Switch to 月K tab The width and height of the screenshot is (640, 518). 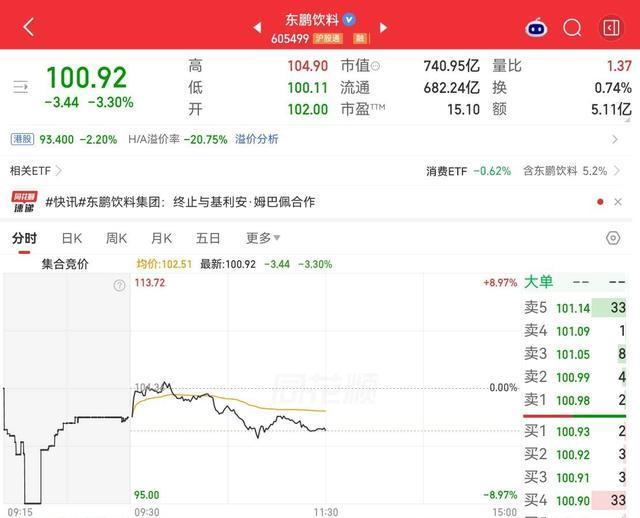point(161,238)
